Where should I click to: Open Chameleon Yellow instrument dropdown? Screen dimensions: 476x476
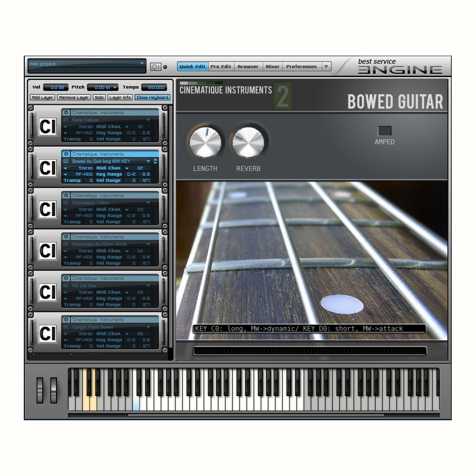point(148,203)
